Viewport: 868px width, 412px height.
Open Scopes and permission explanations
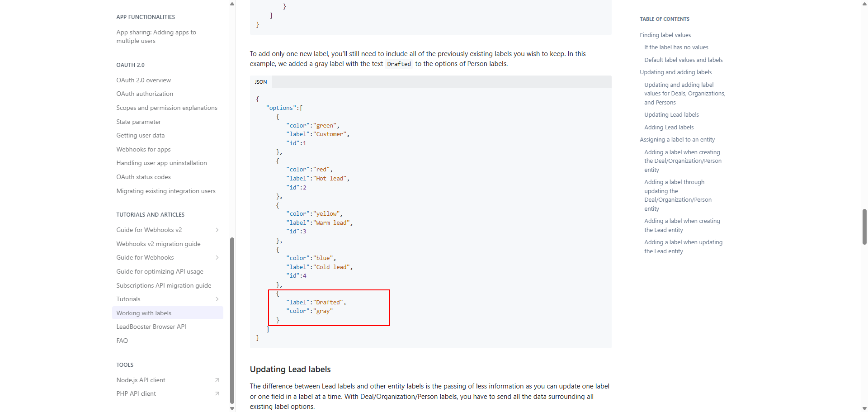click(x=166, y=108)
